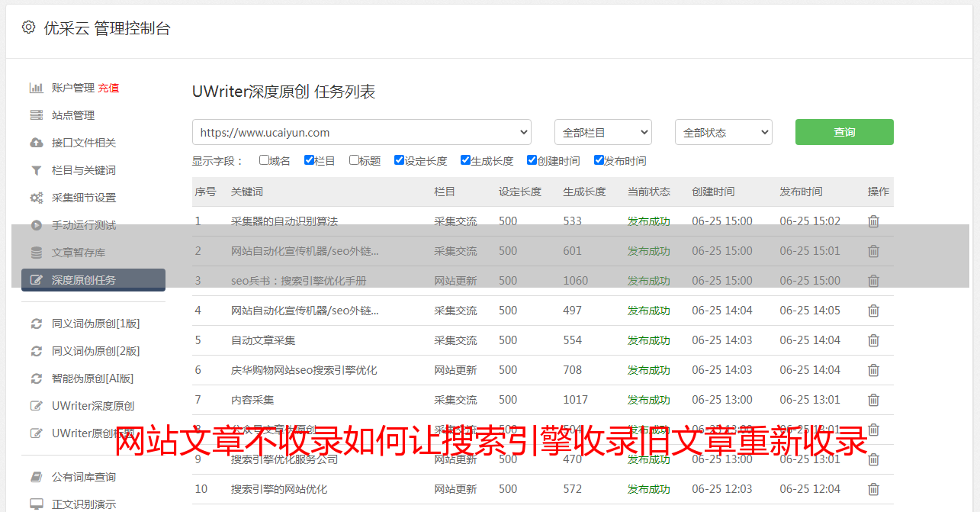
Task: Open 公有词库查询 book icon
Action: pos(36,477)
